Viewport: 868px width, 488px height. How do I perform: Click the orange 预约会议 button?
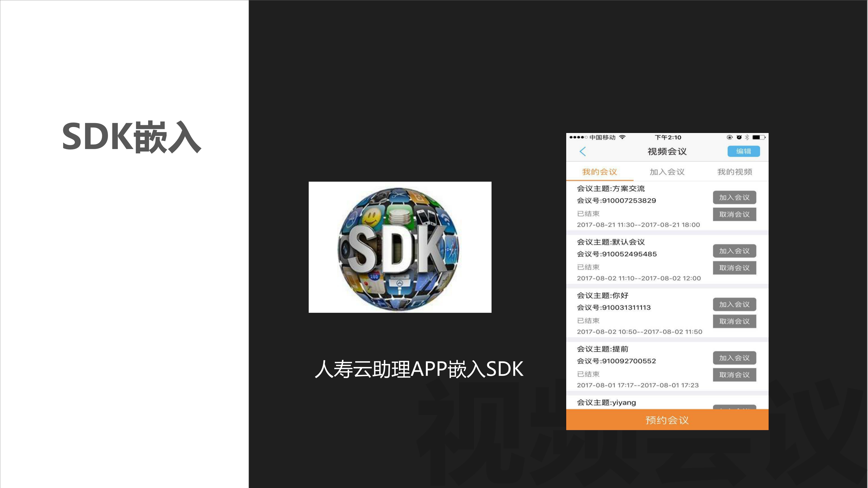667,420
